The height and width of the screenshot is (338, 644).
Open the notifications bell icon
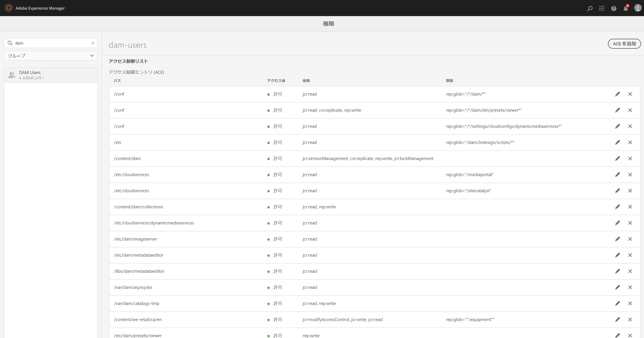[x=625, y=9]
